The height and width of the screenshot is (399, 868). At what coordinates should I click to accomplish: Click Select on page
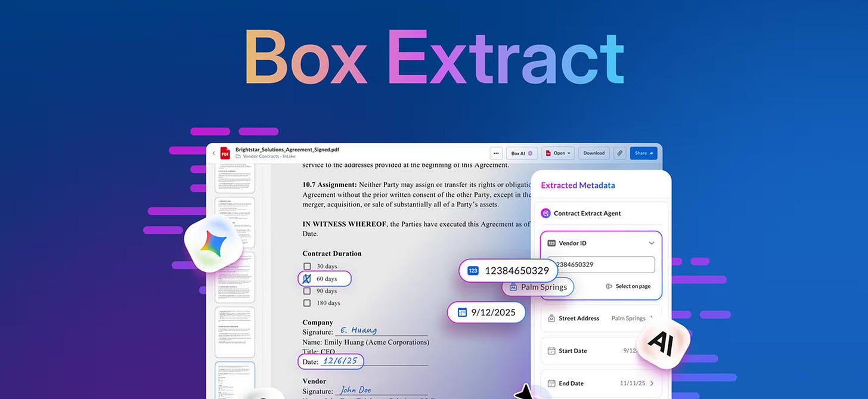[628, 286]
